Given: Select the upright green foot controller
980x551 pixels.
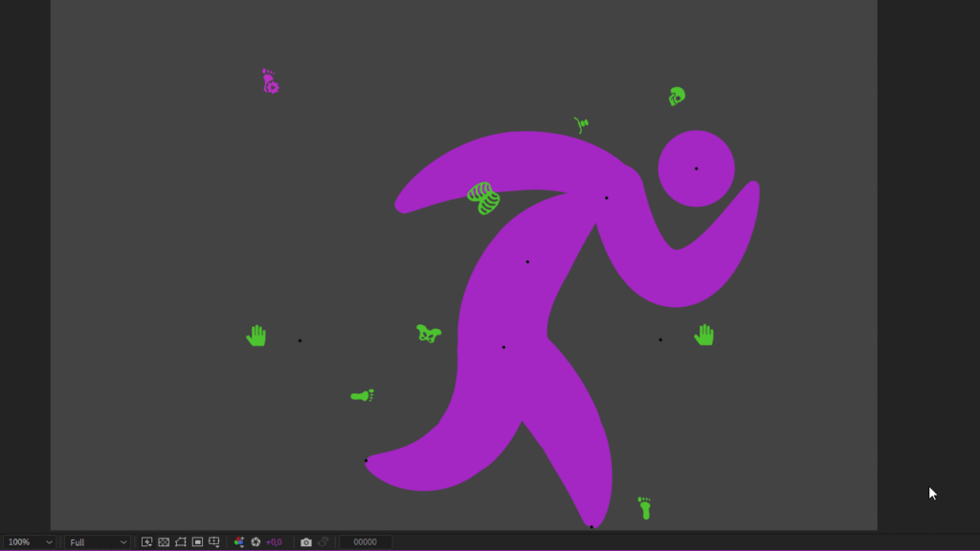Looking at the screenshot, I should (645, 508).
